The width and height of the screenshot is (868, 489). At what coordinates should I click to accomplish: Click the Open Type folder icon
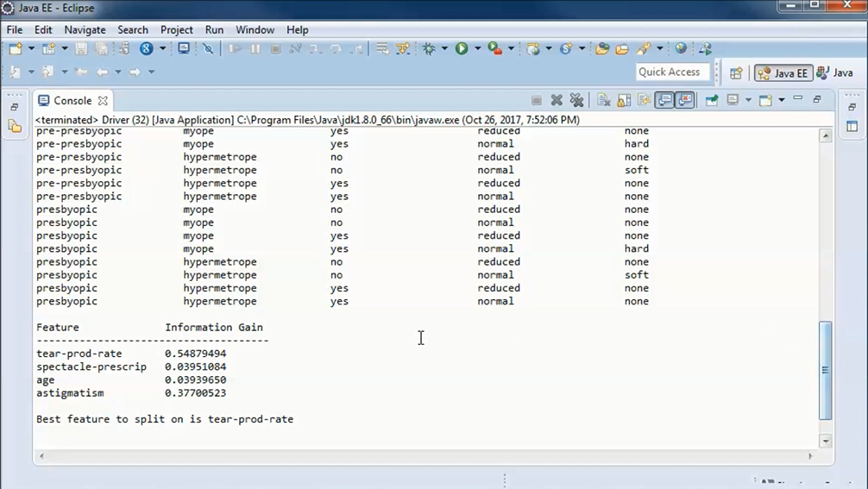click(x=601, y=48)
